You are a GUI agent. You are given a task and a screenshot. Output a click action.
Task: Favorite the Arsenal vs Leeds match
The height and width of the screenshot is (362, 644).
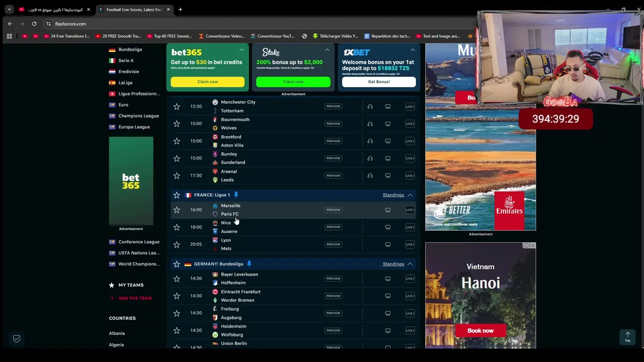click(x=177, y=175)
